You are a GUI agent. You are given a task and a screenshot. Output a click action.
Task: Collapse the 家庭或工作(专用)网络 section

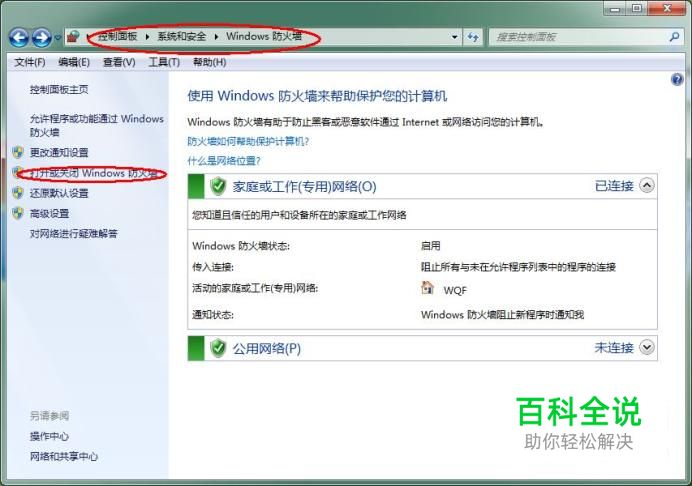[x=647, y=185]
